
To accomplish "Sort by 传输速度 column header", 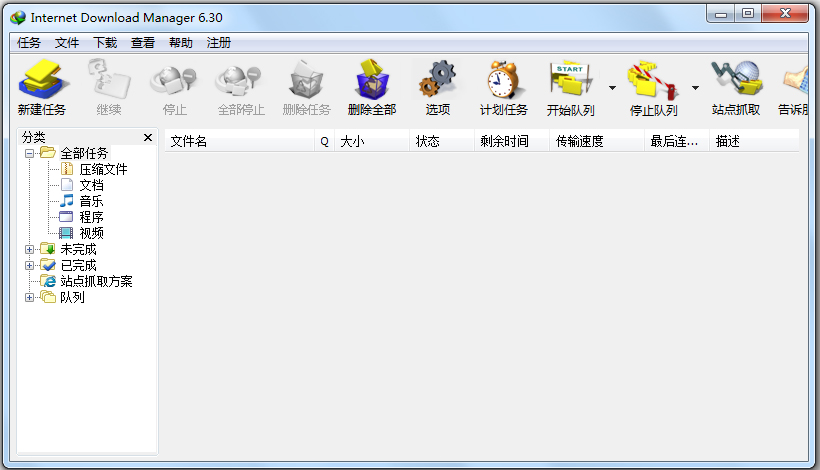I will (597, 141).
